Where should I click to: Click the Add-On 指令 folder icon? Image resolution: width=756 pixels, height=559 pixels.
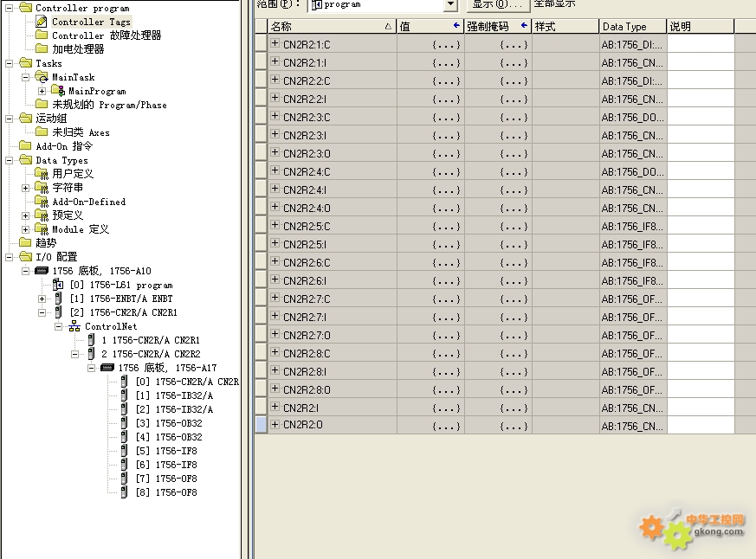(26, 145)
